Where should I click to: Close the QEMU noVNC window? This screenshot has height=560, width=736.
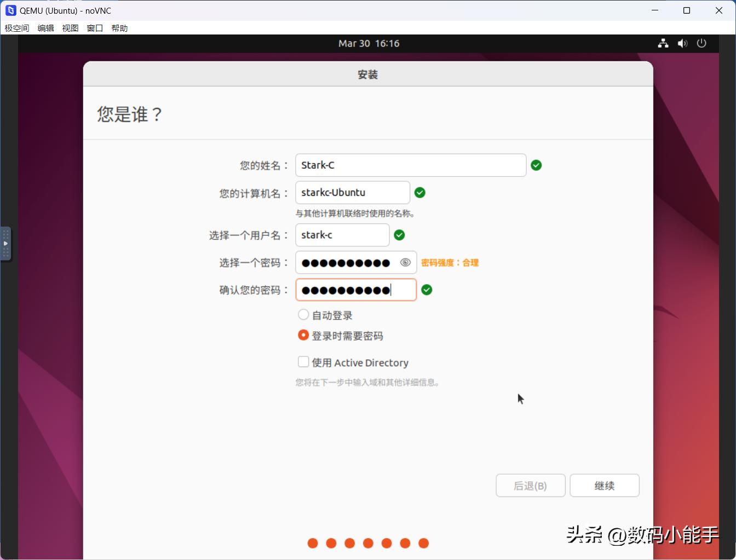tap(719, 10)
